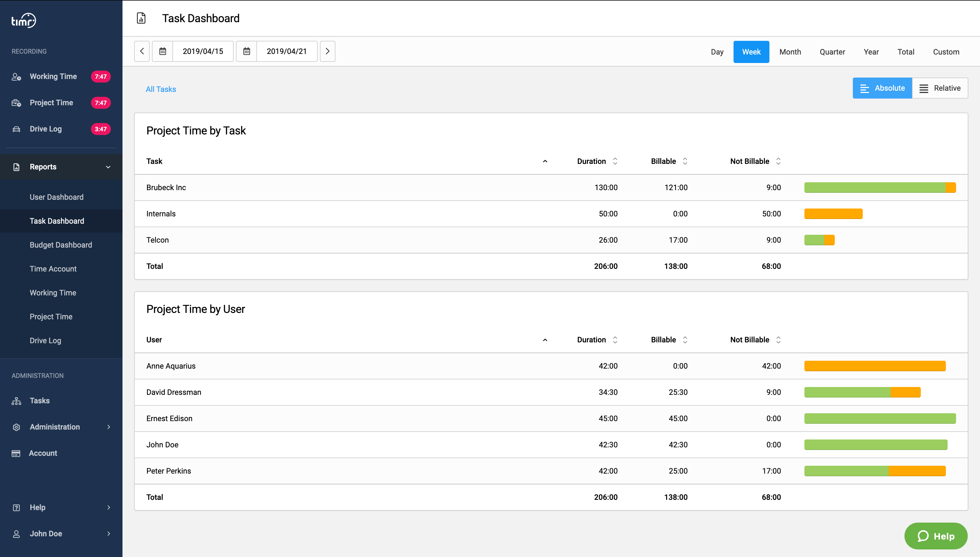Image resolution: width=980 pixels, height=557 pixels.
Task: Switch to Absolute bar view
Action: coord(882,88)
